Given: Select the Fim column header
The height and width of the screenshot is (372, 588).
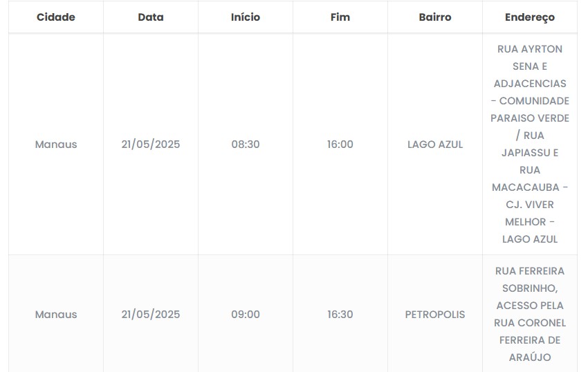Looking at the screenshot, I should coord(340,17).
